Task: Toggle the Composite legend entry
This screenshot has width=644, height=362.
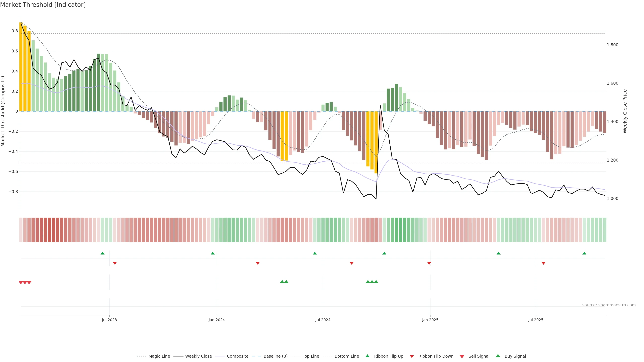Action: (x=237, y=356)
